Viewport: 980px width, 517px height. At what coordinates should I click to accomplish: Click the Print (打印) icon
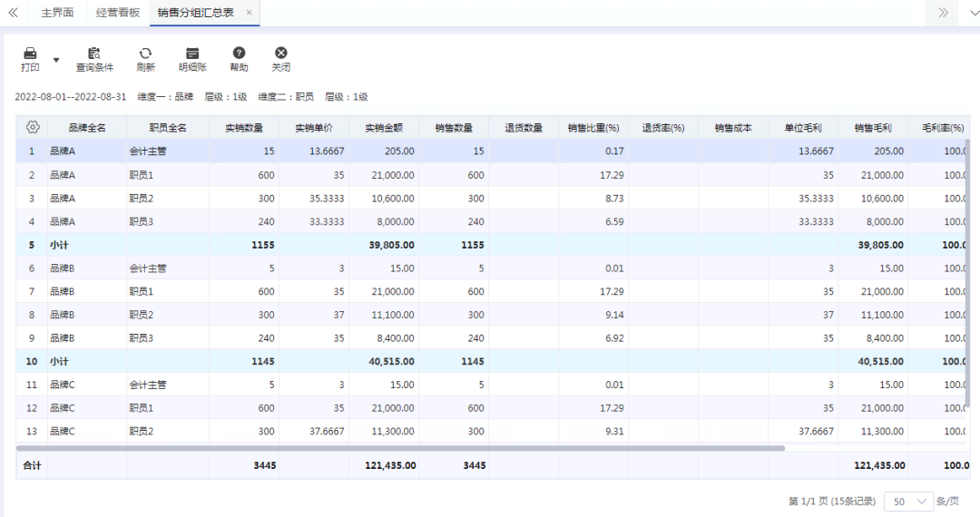pos(30,54)
